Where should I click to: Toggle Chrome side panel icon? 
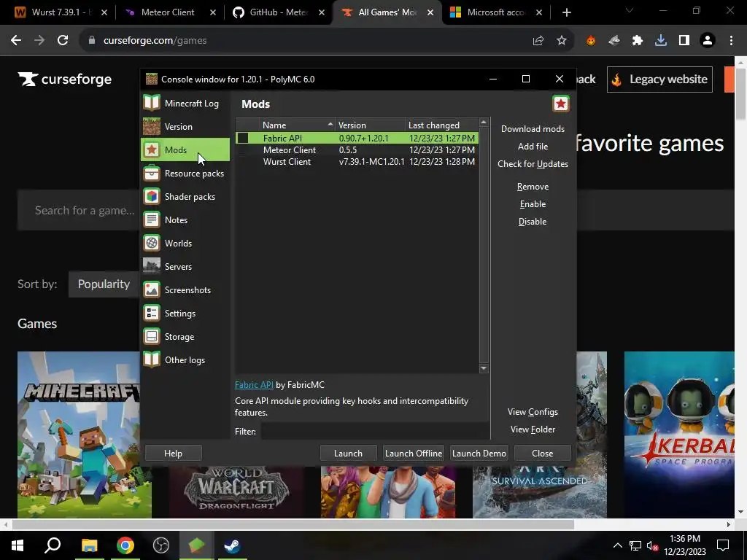click(x=684, y=41)
